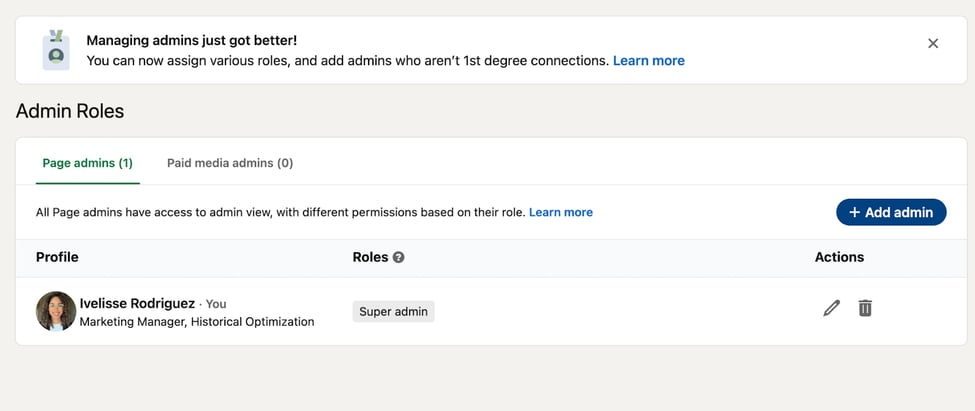Click the Profile column header
The height and width of the screenshot is (411, 975).
(57, 257)
